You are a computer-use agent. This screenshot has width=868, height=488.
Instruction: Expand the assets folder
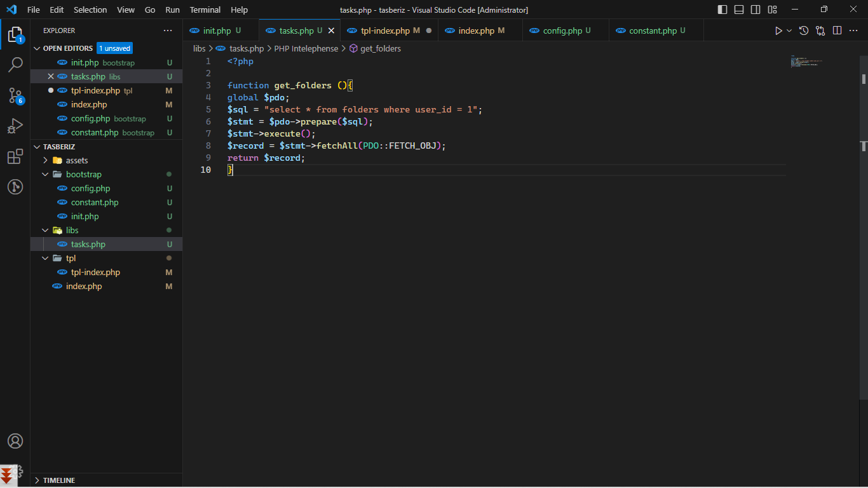tap(45, 160)
